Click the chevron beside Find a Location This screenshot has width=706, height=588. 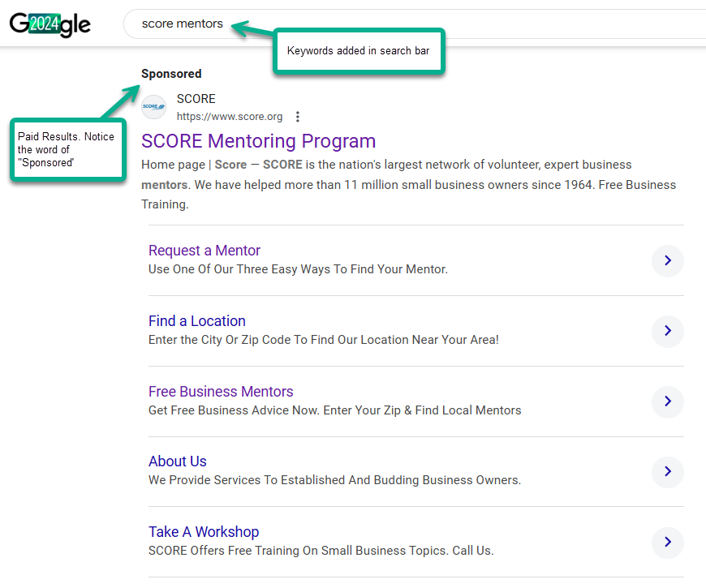coord(667,331)
